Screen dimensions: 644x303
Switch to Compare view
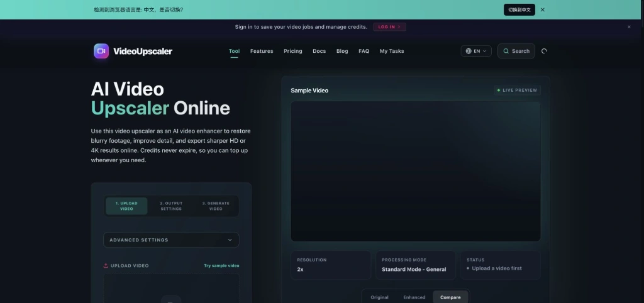[450, 297]
